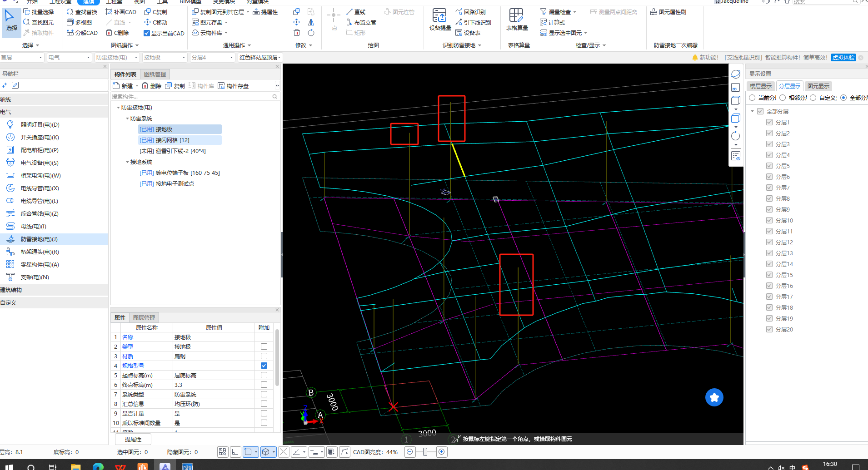The height and width of the screenshot is (470, 868).
Task: Click the 提属性 button below properties
Action: pyautogui.click(x=133, y=439)
